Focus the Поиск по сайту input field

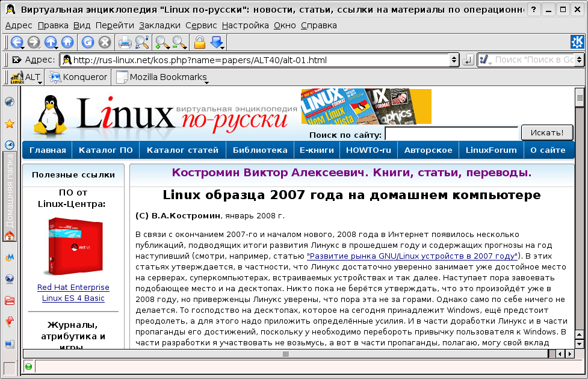[x=451, y=134]
